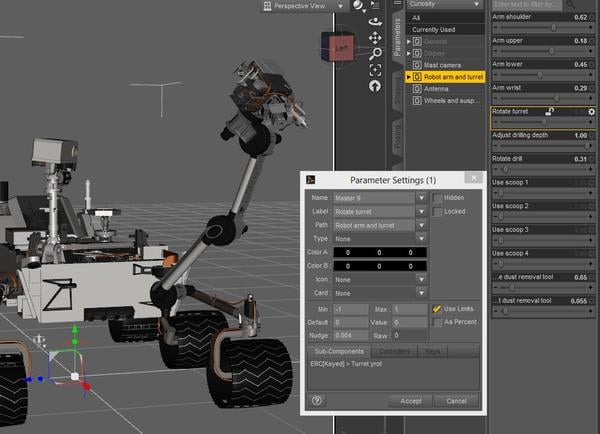This screenshot has height=434, width=600.
Task: Click the Left face of the view cube
Action: pyautogui.click(x=342, y=48)
